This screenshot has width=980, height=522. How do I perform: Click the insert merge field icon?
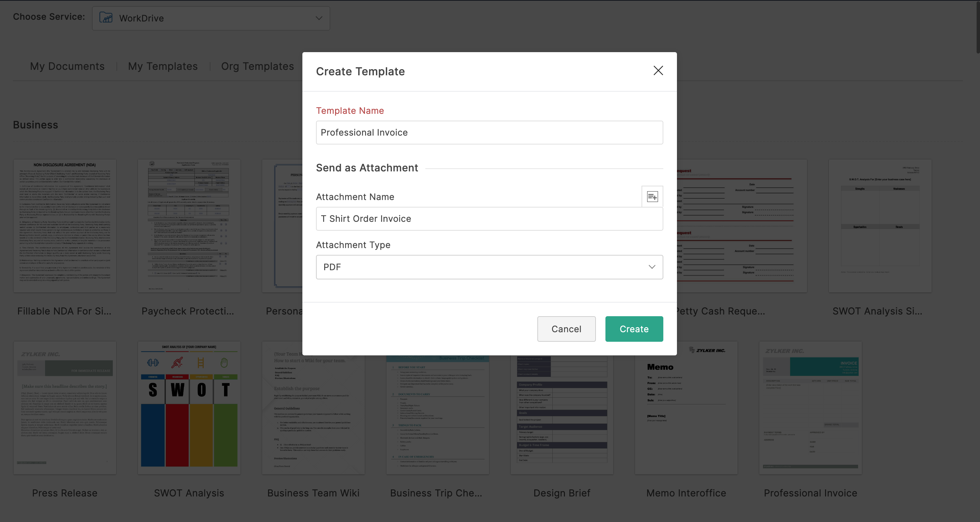[652, 197]
